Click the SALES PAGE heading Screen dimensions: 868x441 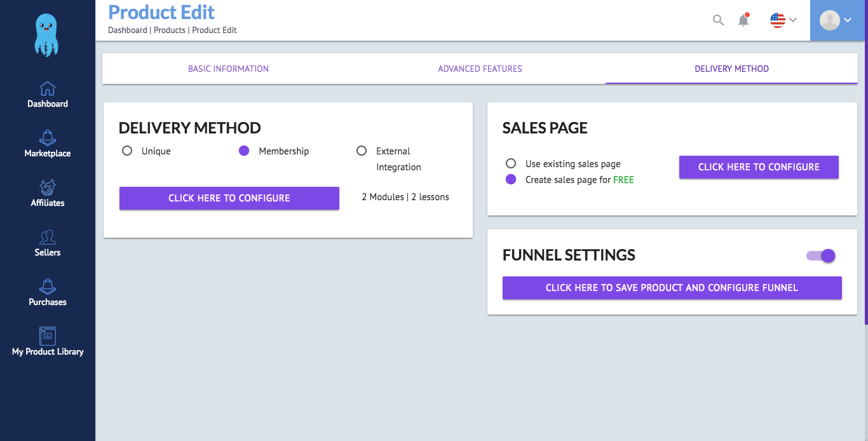pyautogui.click(x=545, y=128)
